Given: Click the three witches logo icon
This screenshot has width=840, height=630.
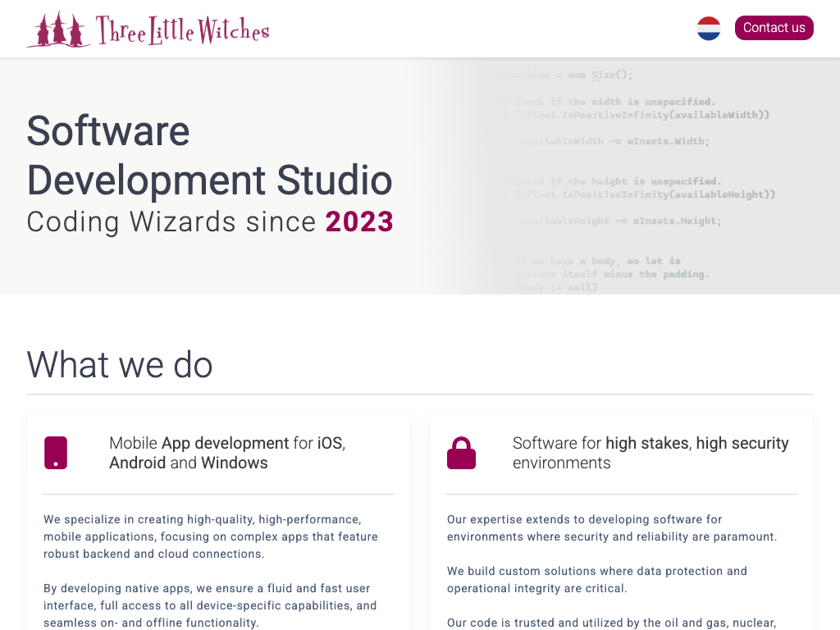Looking at the screenshot, I should [58, 30].
